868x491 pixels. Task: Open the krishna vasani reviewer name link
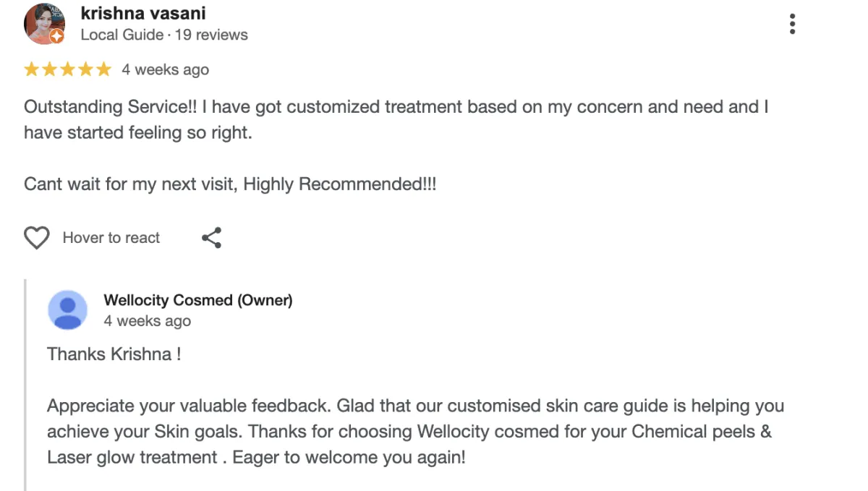[x=143, y=13]
